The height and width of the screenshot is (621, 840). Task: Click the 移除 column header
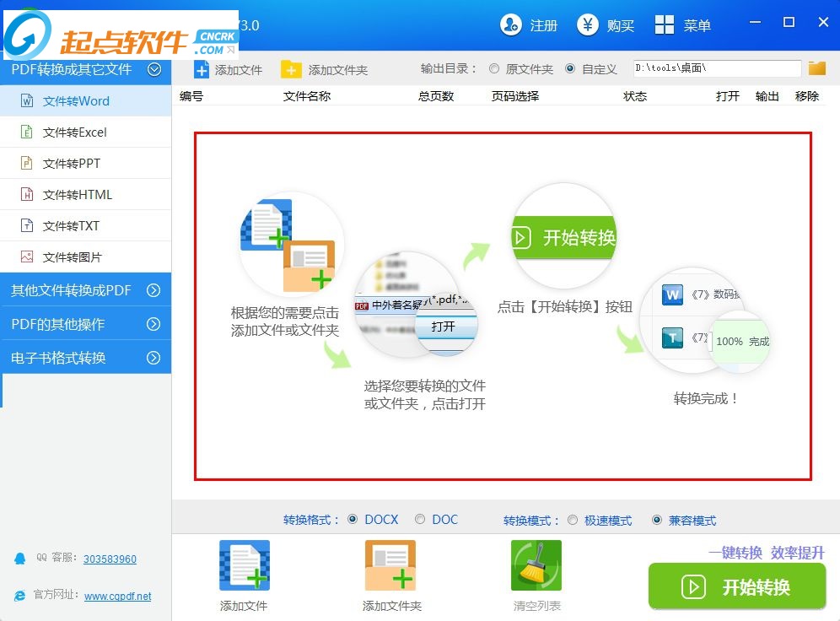click(x=807, y=96)
